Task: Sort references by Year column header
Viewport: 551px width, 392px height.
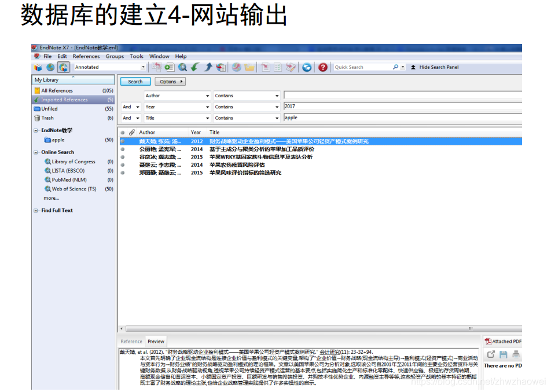Action: [x=196, y=132]
